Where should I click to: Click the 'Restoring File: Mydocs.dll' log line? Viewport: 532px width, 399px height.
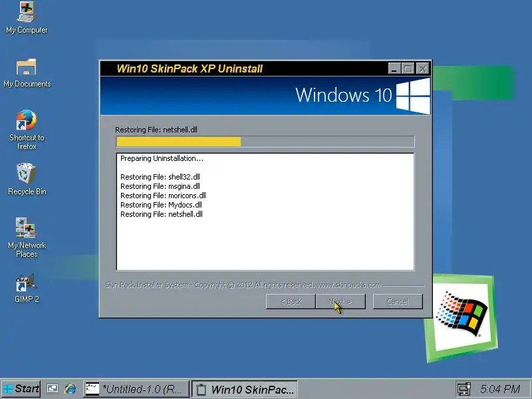161,205
